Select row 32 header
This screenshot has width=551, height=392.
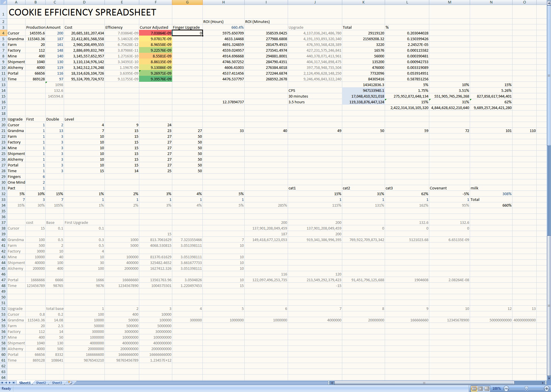coord(3,194)
